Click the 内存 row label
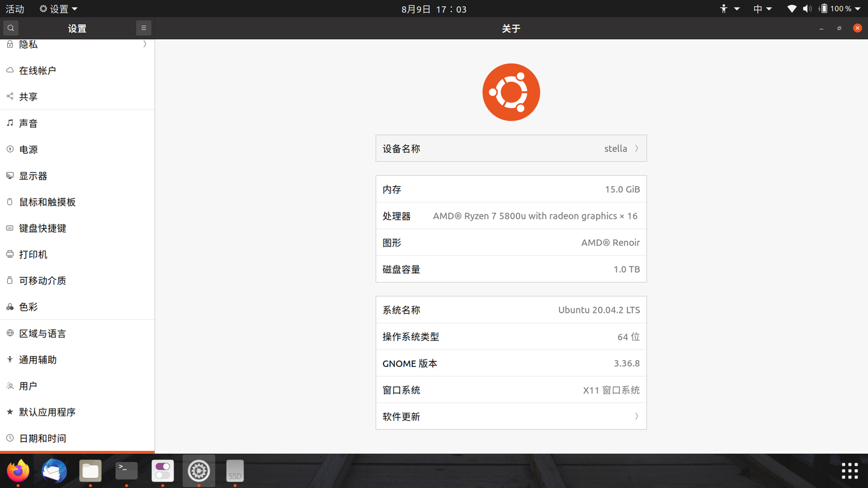 coord(392,190)
